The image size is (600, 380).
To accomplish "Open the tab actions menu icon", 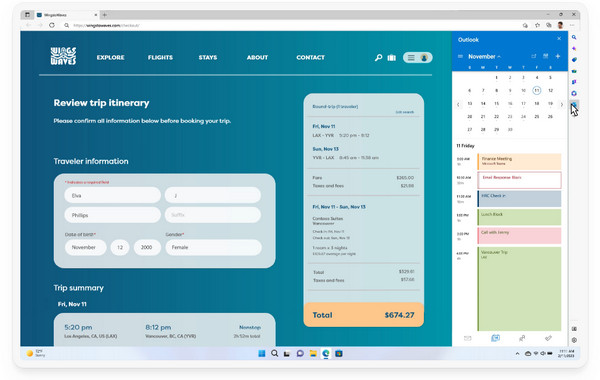I will tap(27, 15).
